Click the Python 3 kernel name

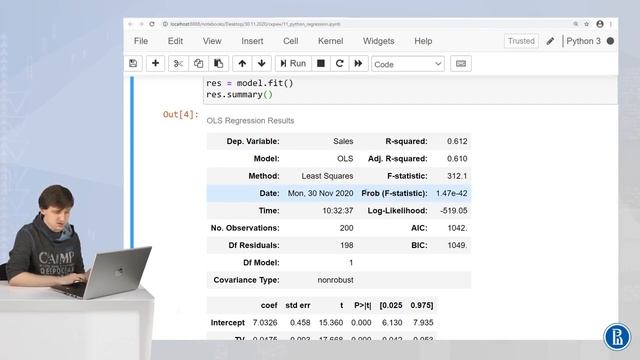coord(583,41)
